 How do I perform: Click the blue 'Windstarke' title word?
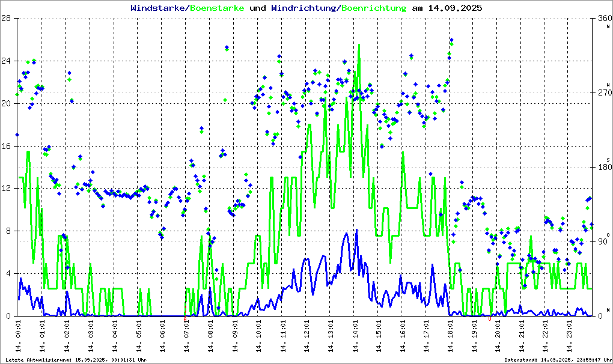pos(157,8)
